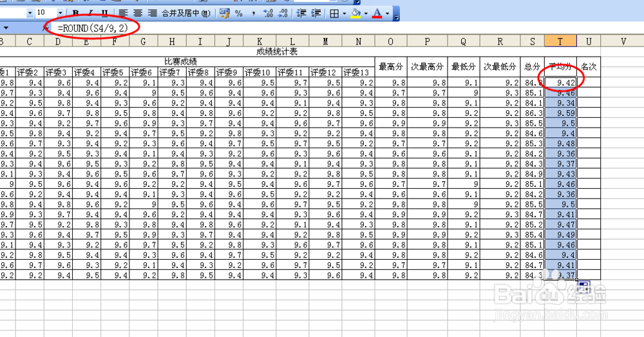Select column S header
Screen dimensions: 644x337
pyautogui.click(x=533, y=41)
